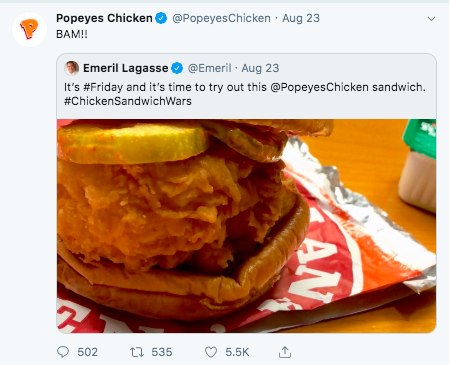Click the @PopeyesChicken mention in quoted tweet
This screenshot has width=450, height=365.
(x=319, y=87)
